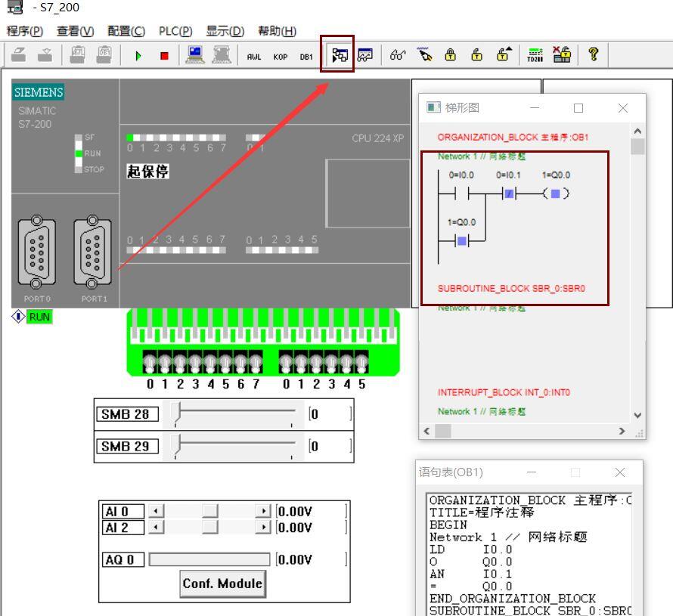The image size is (673, 616).
Task: Click the SMB 29 potentiometer slider thumb
Action: point(176,444)
